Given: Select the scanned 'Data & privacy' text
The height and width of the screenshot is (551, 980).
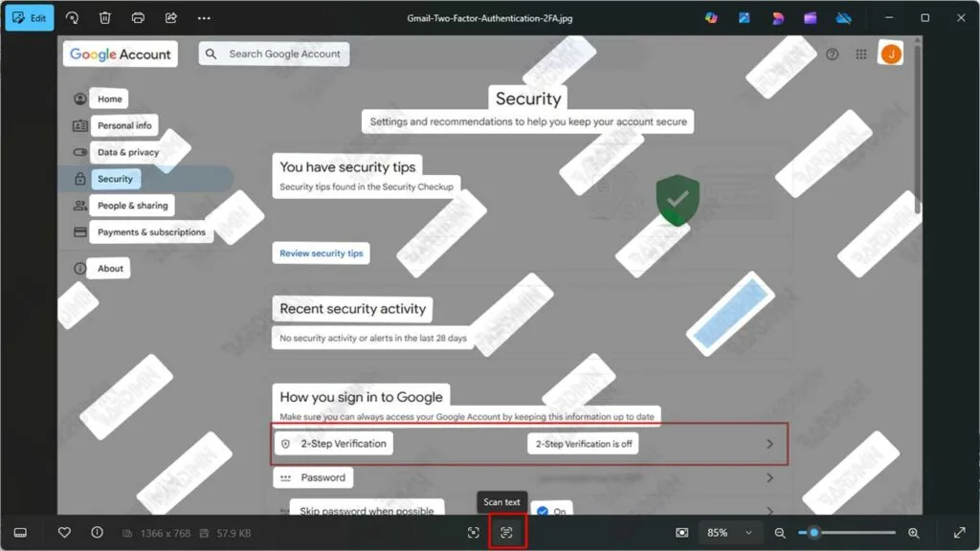Looking at the screenshot, I should click(x=128, y=152).
